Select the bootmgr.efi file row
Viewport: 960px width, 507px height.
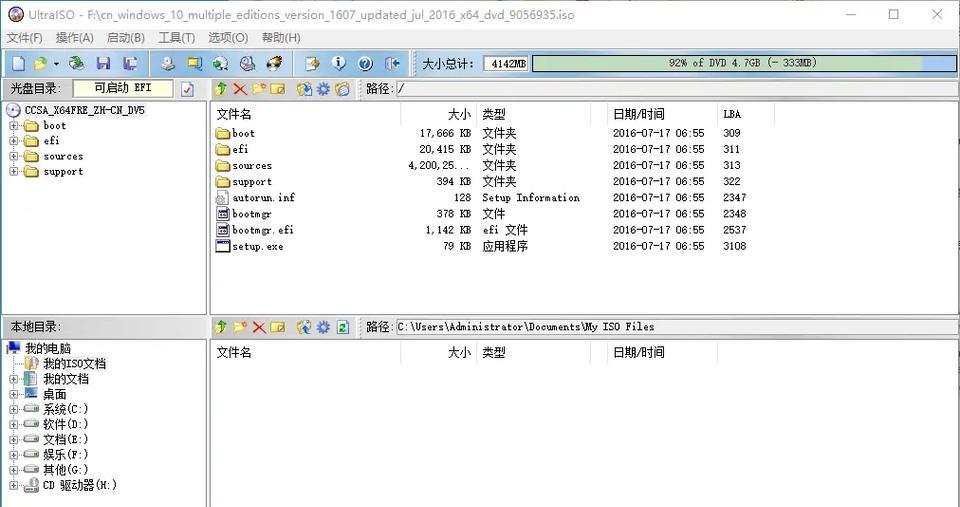click(481, 230)
